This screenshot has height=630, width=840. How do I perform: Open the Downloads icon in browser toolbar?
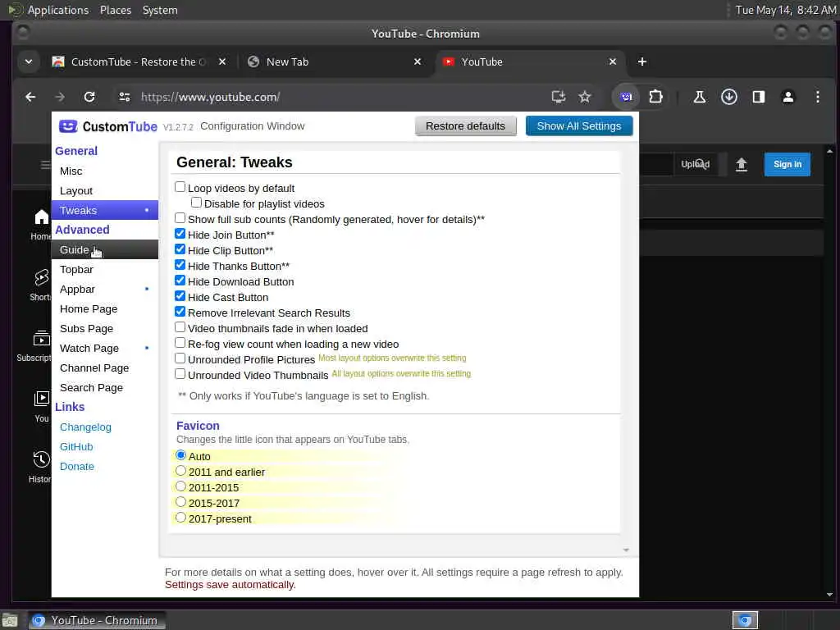tap(728, 97)
